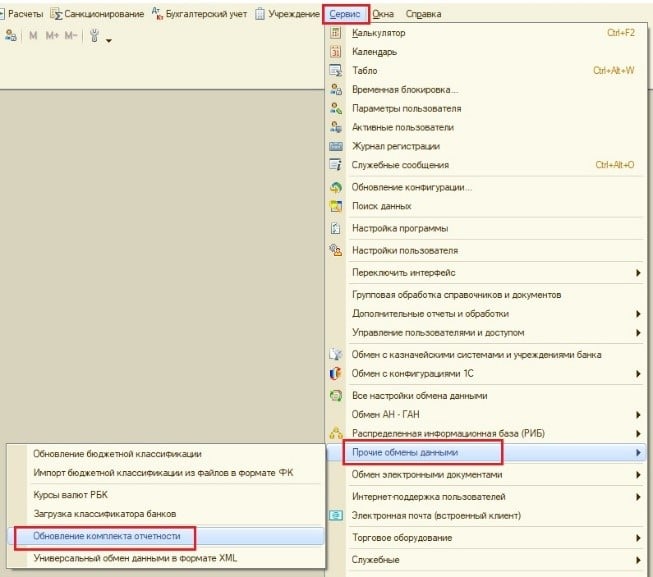
Task: Click the Настройка программы icon
Action: tap(336, 228)
